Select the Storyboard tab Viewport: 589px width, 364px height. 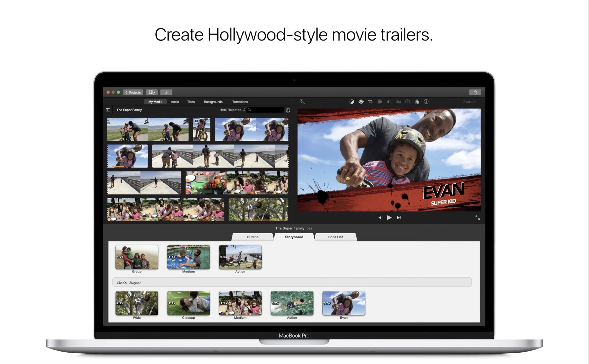[294, 237]
